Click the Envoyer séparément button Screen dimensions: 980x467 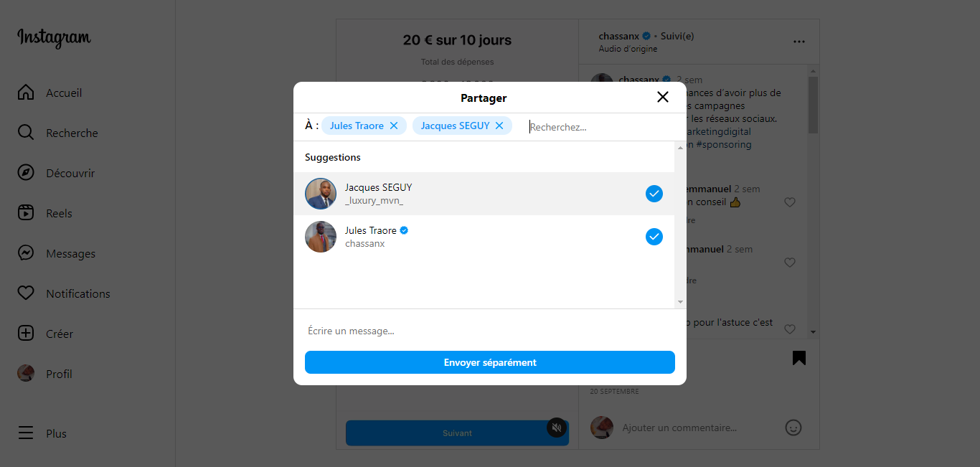pyautogui.click(x=489, y=362)
